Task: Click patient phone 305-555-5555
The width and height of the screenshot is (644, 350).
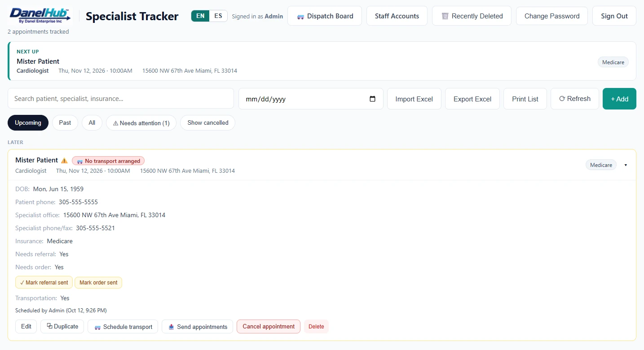Action: 78,202
